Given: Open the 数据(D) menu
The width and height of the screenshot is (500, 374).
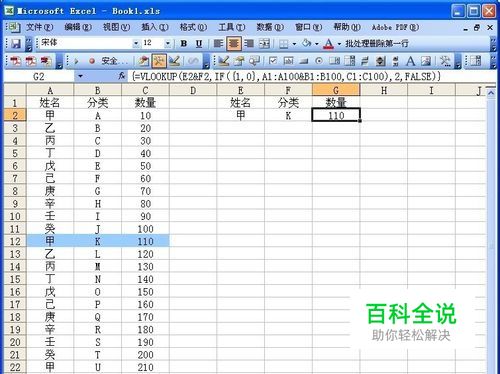Looking at the screenshot, I should pos(270,27).
